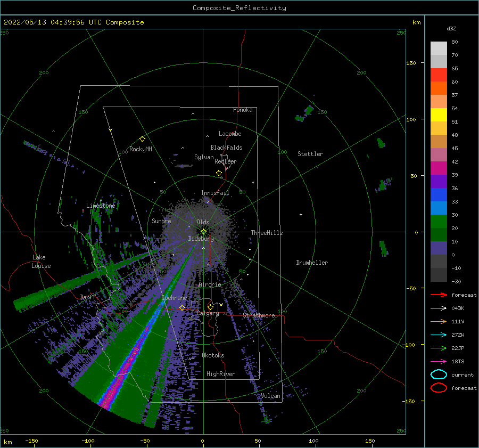
Task: Click the dBZ legend heading
Action: [451, 28]
